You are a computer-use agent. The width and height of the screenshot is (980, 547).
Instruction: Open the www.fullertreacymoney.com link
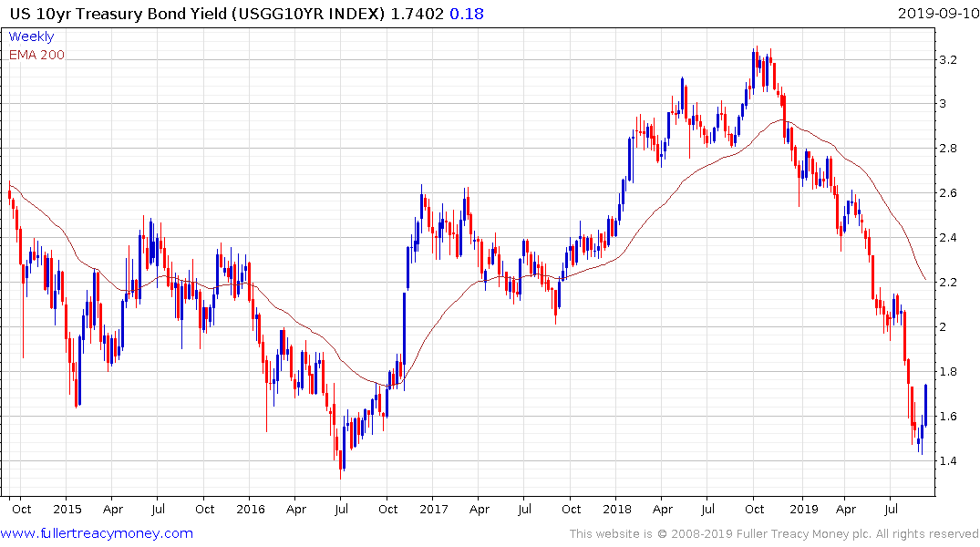97,534
